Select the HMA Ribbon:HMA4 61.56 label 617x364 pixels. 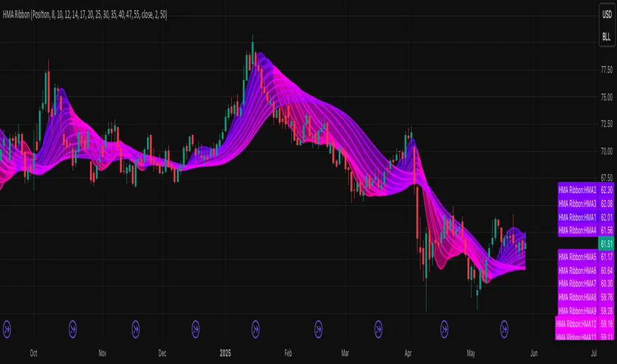(585, 230)
